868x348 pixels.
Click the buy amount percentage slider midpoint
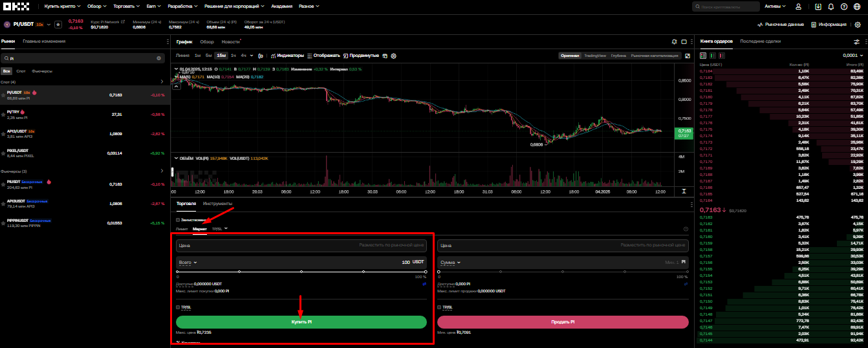pos(301,272)
